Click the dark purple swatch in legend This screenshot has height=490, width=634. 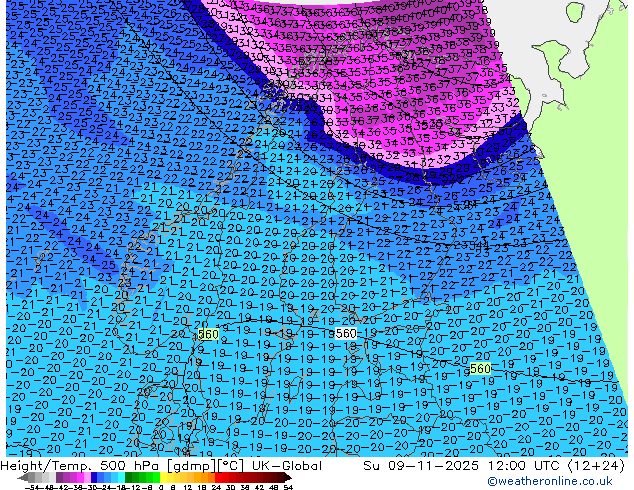(59, 478)
